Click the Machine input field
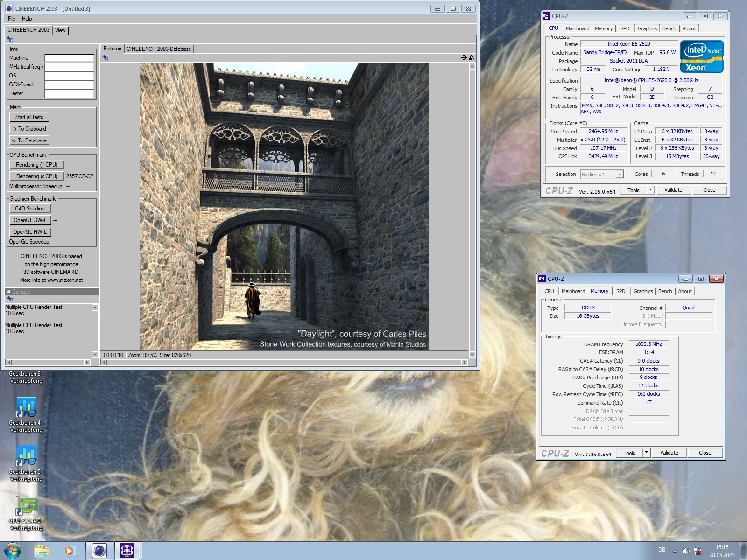Viewport: 747px width, 560px height. (69, 58)
